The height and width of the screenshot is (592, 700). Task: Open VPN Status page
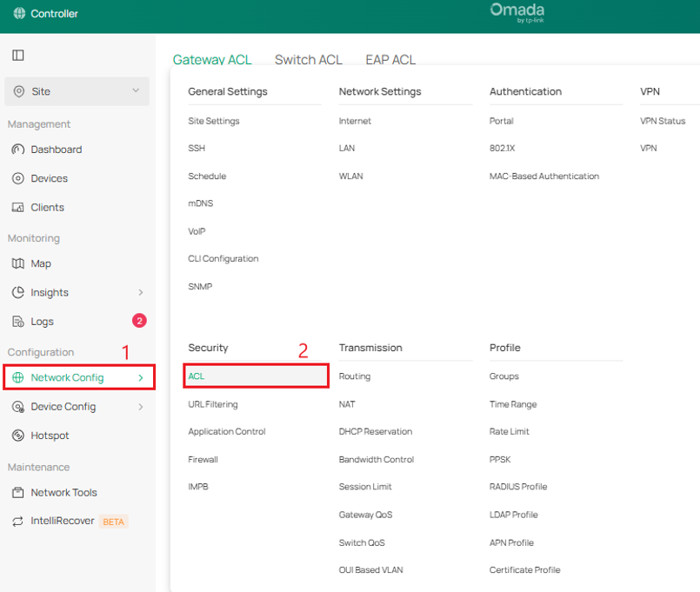click(663, 121)
